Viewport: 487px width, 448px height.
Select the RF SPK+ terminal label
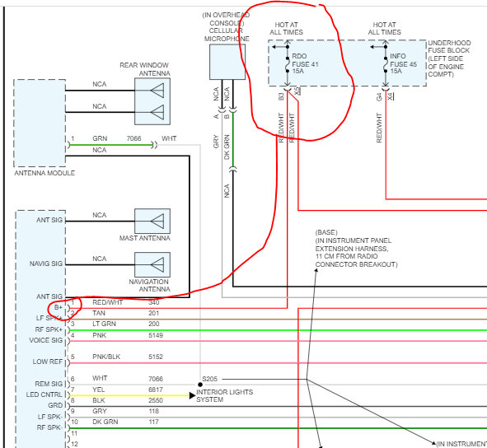[x=49, y=329]
